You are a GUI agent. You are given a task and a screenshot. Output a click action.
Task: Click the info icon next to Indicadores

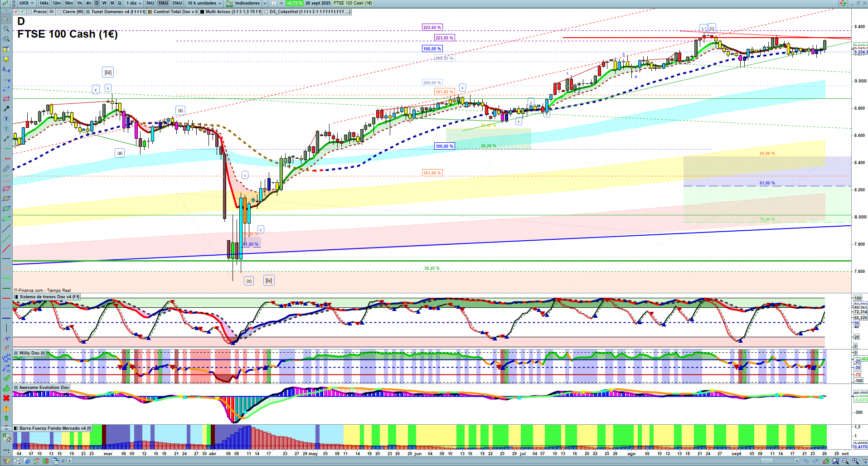coord(274,3)
